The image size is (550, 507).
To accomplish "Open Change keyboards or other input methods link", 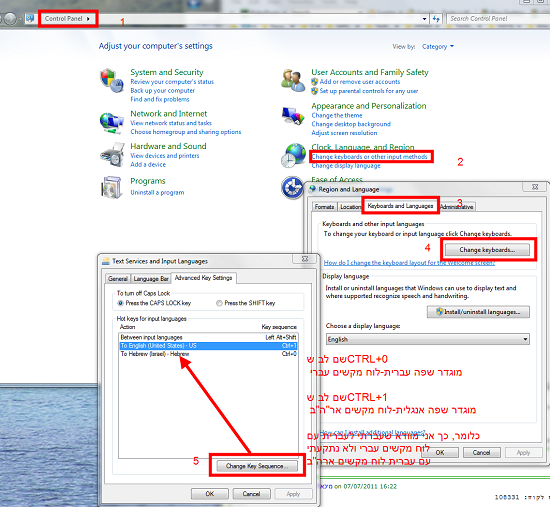I will point(370,156).
